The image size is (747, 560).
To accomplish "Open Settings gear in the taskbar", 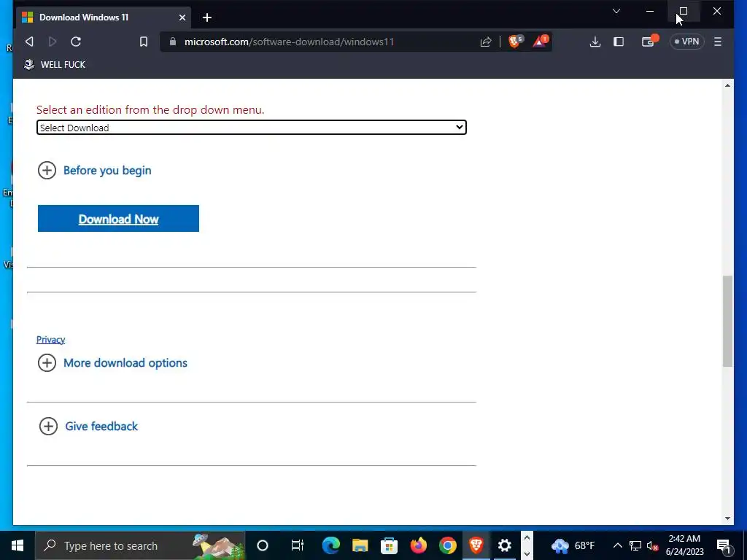I will [x=505, y=545].
